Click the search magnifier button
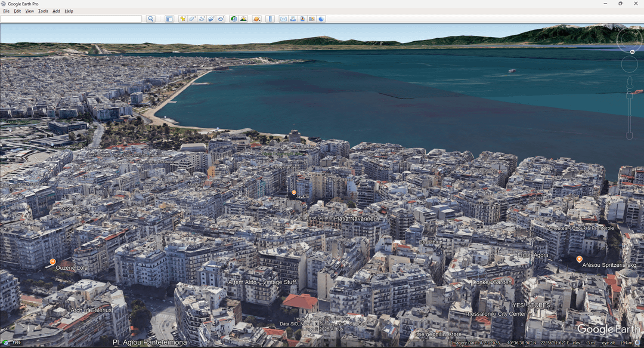This screenshot has height=348, width=644. (x=151, y=19)
